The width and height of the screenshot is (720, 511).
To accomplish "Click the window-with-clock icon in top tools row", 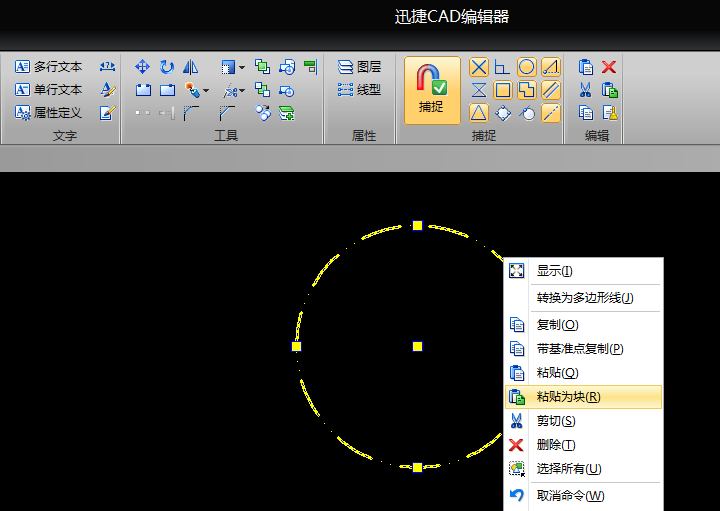I will [x=287, y=67].
